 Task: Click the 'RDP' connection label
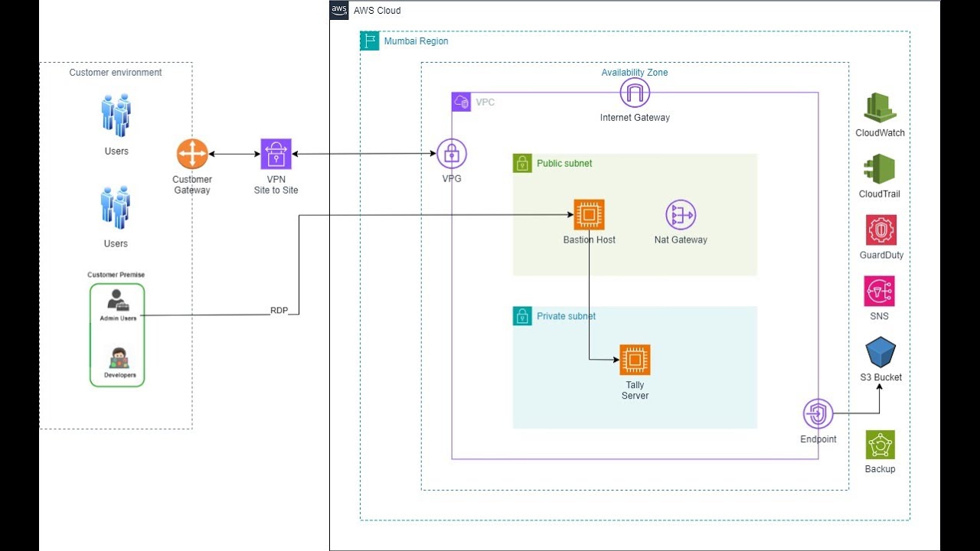[x=279, y=311]
